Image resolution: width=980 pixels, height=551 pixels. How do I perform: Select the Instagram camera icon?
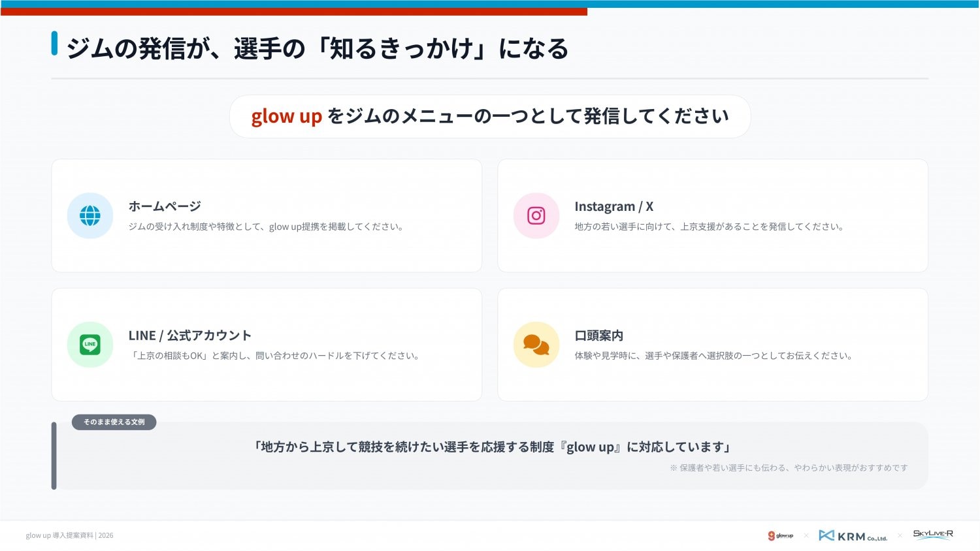(x=536, y=215)
